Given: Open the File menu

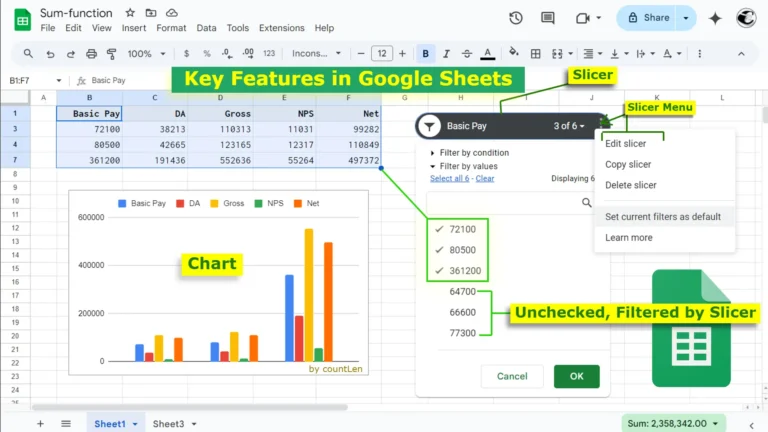Looking at the screenshot, I should point(48,28).
